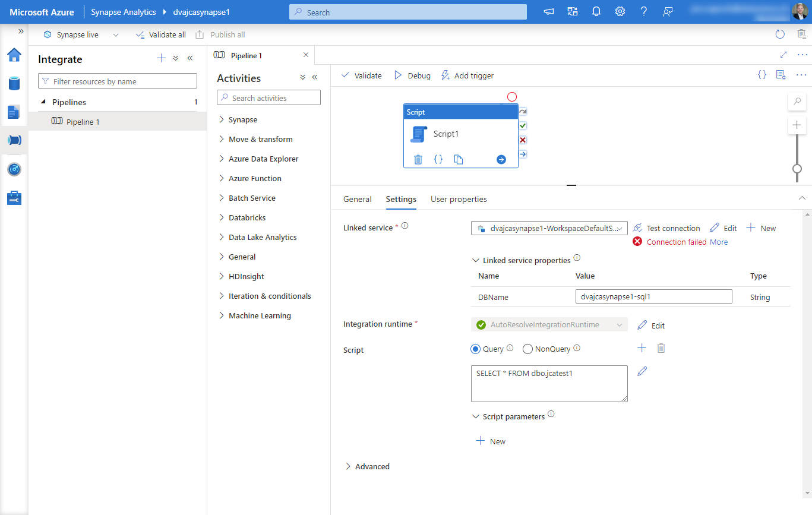
Task: Click discard all trash icon in top bar
Action: coord(802,34)
